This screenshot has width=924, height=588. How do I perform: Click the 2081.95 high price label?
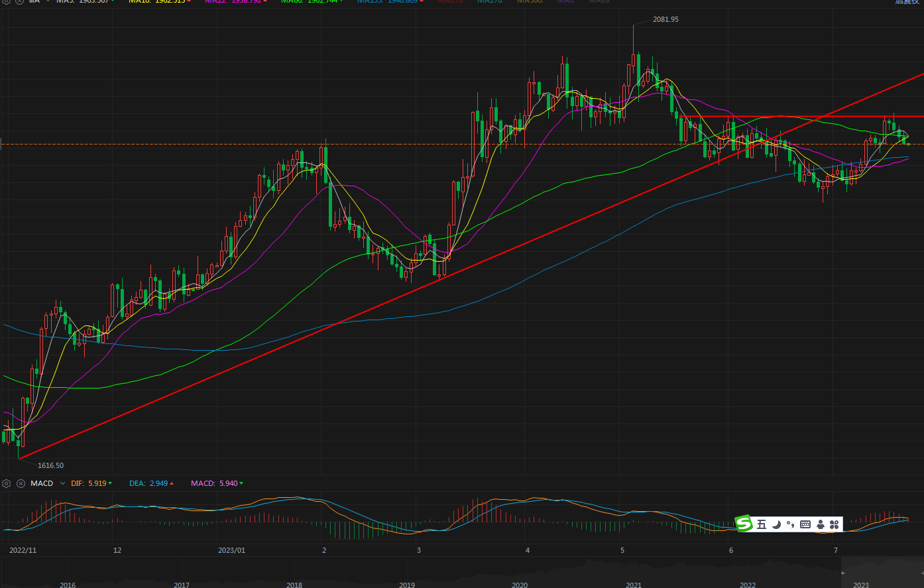coord(665,19)
